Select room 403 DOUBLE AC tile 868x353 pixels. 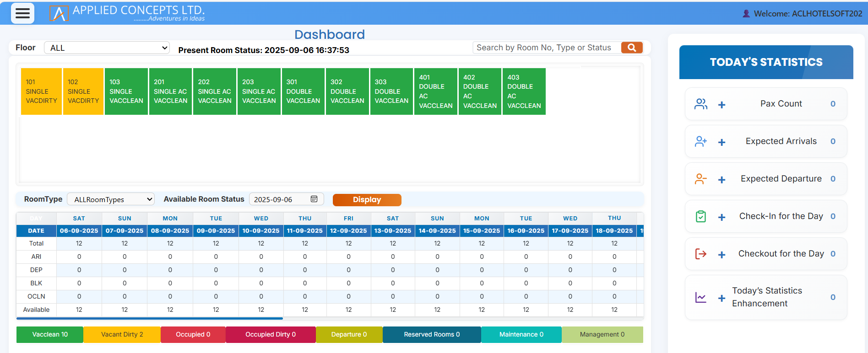[x=524, y=91]
